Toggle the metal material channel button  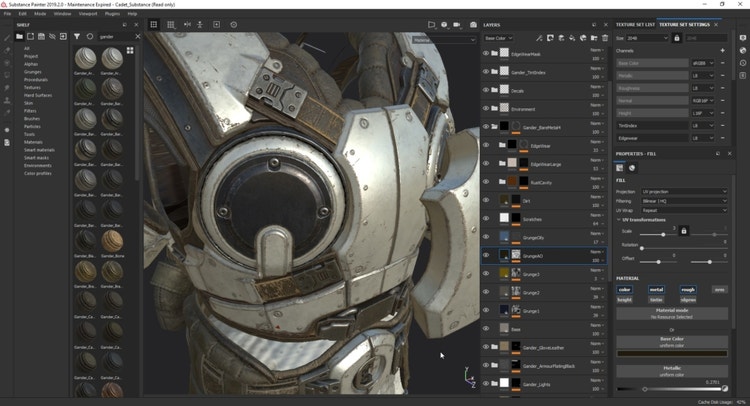[656, 289]
